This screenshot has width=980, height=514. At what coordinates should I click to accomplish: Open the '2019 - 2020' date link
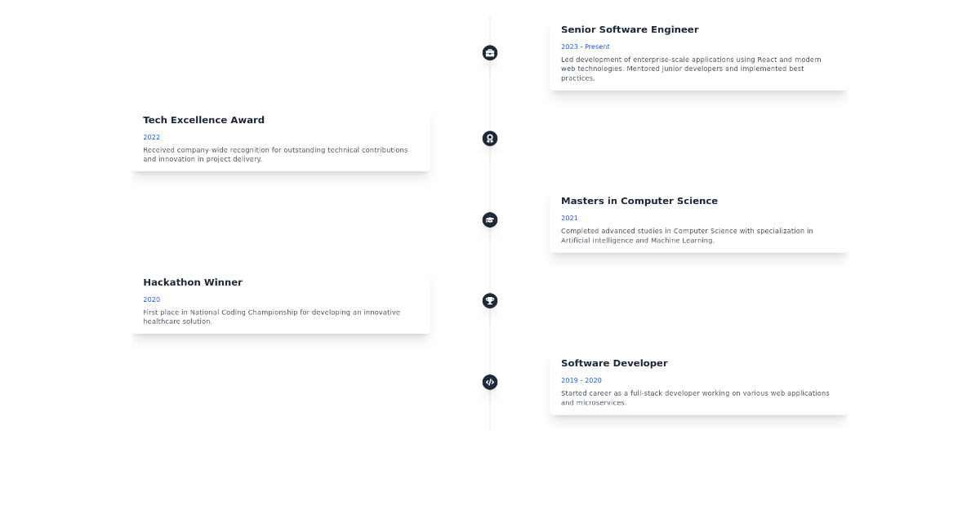pos(581,380)
